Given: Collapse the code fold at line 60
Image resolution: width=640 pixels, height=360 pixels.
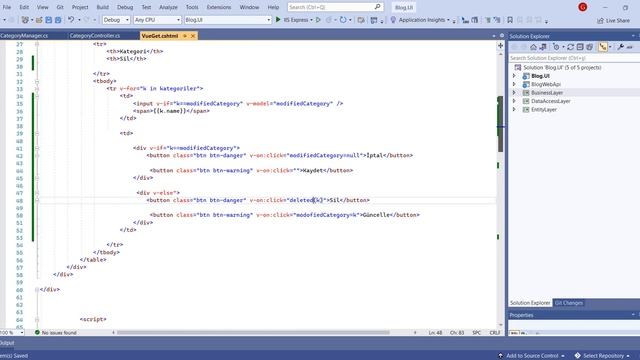Looking at the screenshot, I should point(37,289).
